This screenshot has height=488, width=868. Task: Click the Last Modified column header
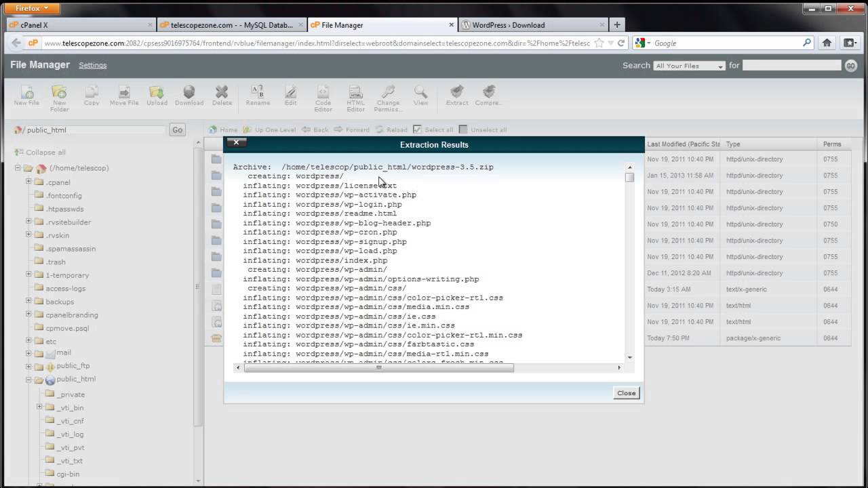(683, 144)
